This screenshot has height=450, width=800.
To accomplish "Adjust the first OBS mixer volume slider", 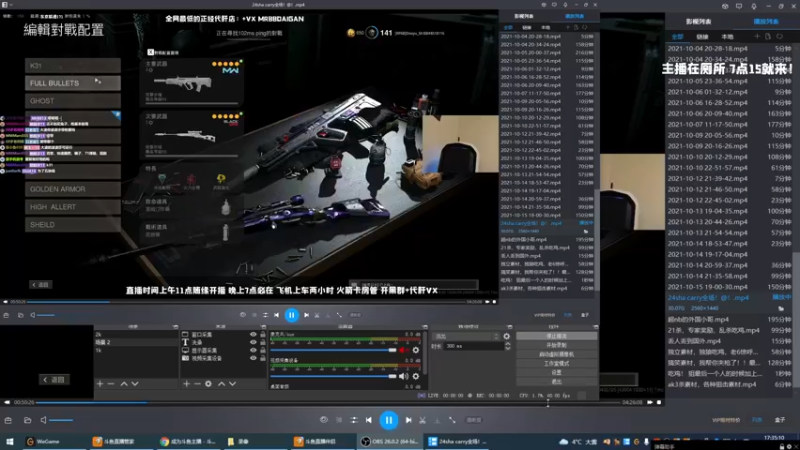I will (x=333, y=350).
